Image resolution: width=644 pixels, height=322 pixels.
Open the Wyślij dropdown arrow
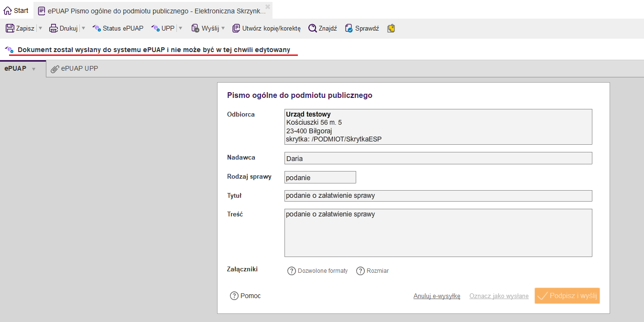coord(223,28)
